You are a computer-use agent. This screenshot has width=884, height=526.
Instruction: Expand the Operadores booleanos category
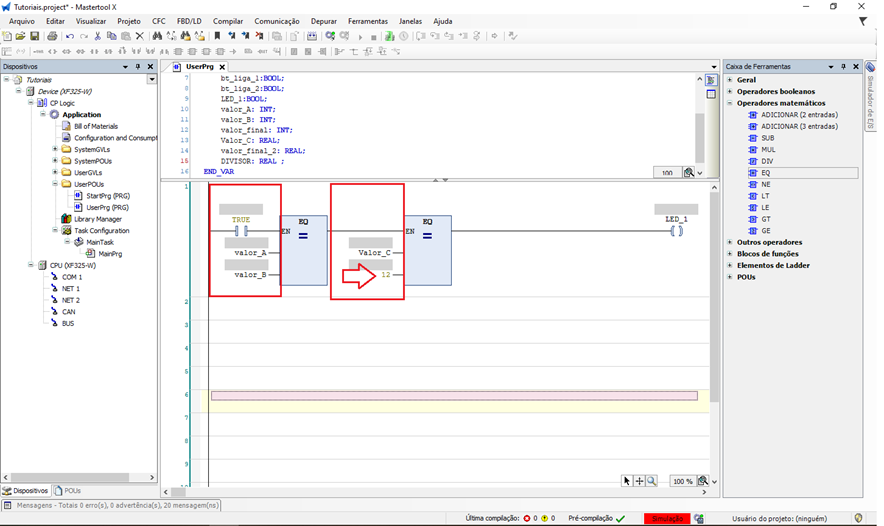(x=730, y=91)
